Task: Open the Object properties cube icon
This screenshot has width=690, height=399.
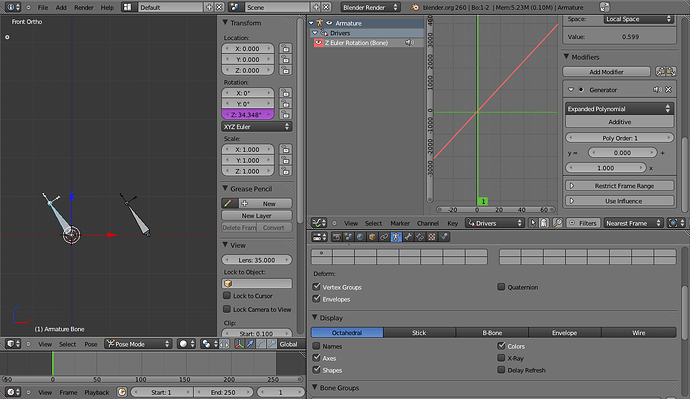Action: (x=372, y=237)
